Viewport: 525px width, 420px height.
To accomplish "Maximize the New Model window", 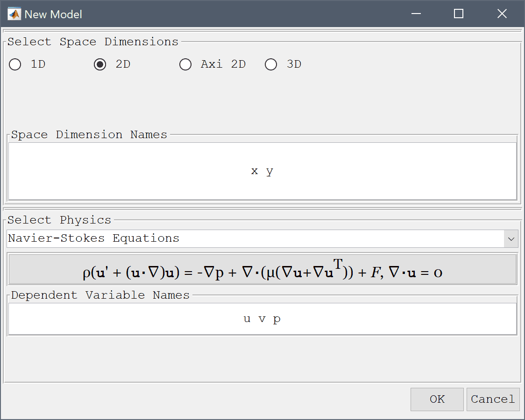I will (459, 14).
